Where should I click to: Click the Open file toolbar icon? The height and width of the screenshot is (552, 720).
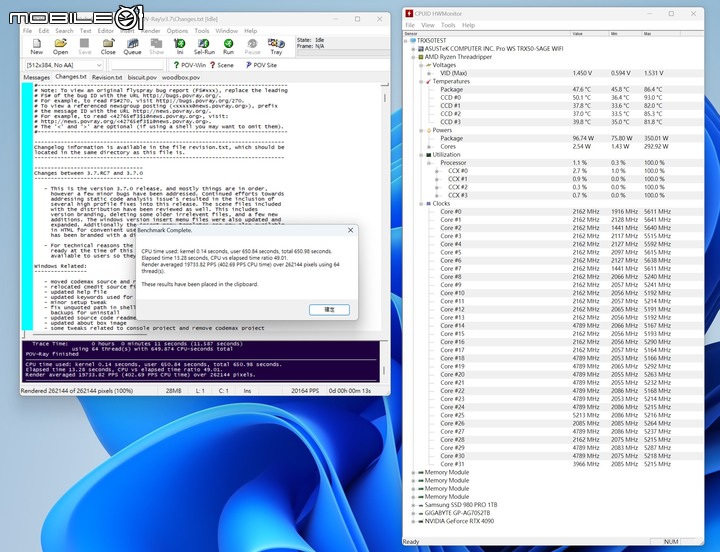click(60, 44)
